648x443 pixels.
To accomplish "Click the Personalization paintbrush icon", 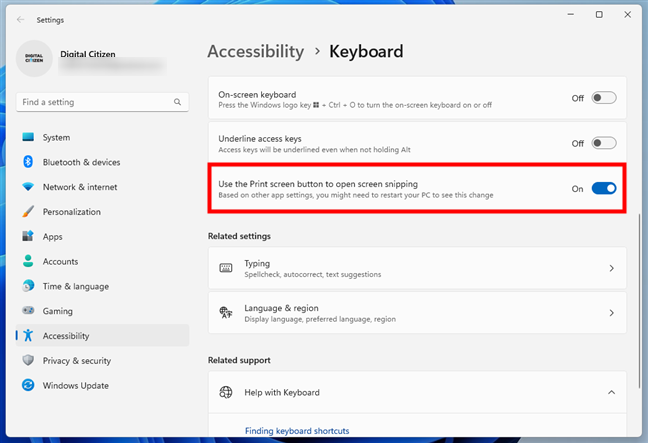I will 28,212.
